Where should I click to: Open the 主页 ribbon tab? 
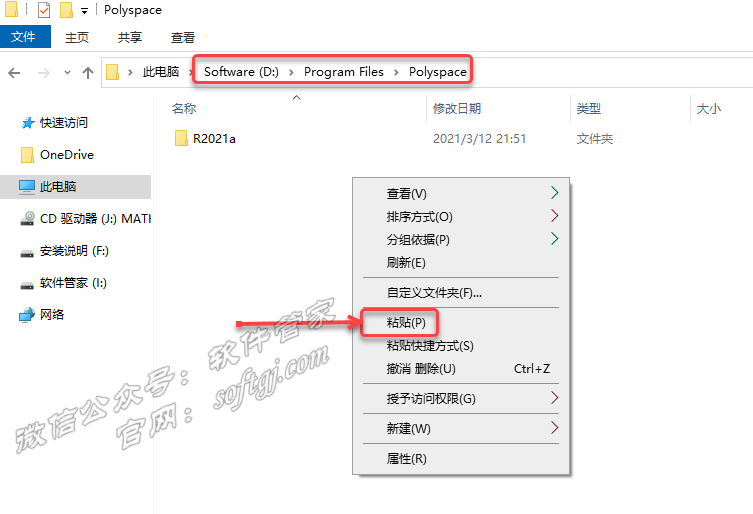pyautogui.click(x=77, y=37)
